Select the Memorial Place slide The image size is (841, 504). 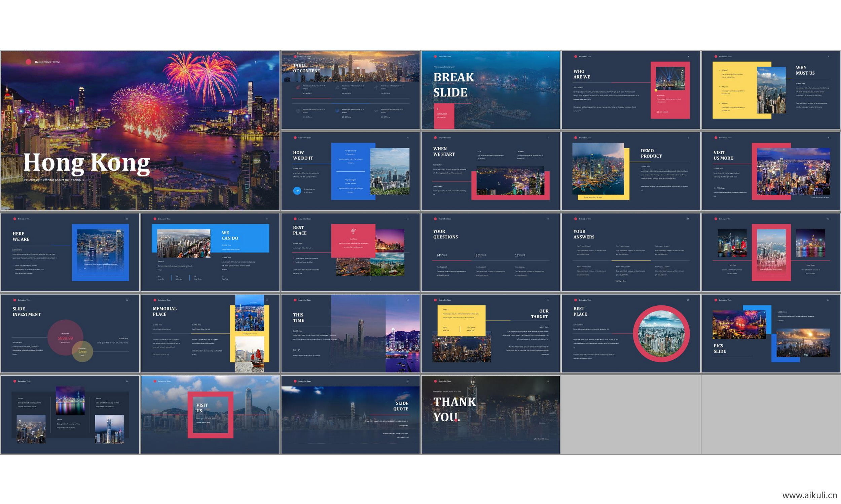(x=210, y=334)
